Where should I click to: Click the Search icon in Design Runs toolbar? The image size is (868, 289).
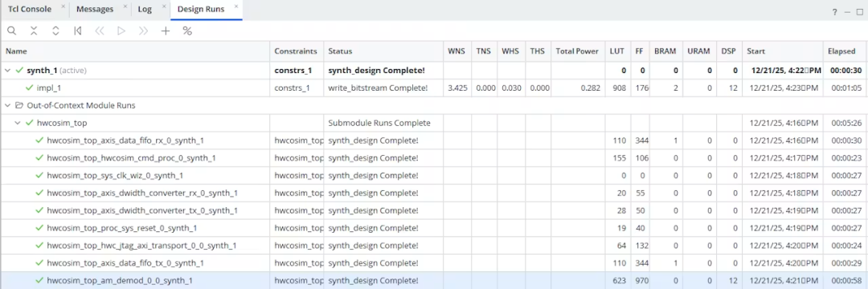click(x=11, y=31)
